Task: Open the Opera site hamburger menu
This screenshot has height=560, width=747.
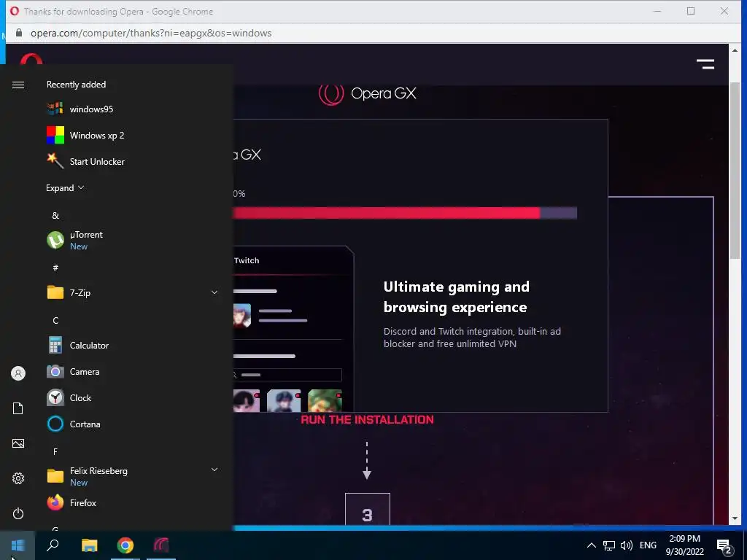Action: (x=705, y=64)
